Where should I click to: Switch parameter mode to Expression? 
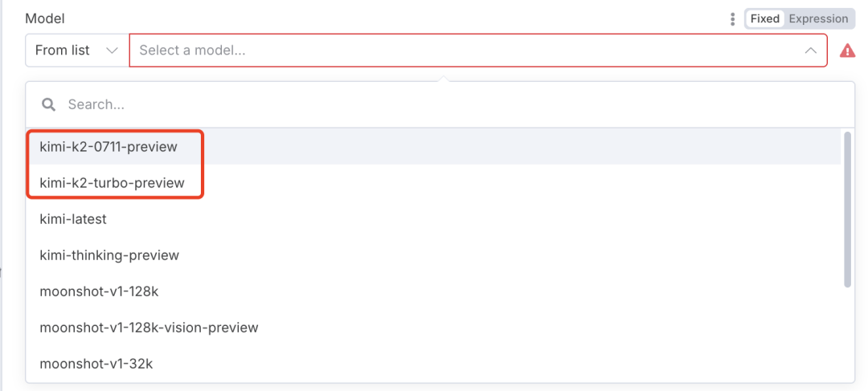click(x=818, y=18)
